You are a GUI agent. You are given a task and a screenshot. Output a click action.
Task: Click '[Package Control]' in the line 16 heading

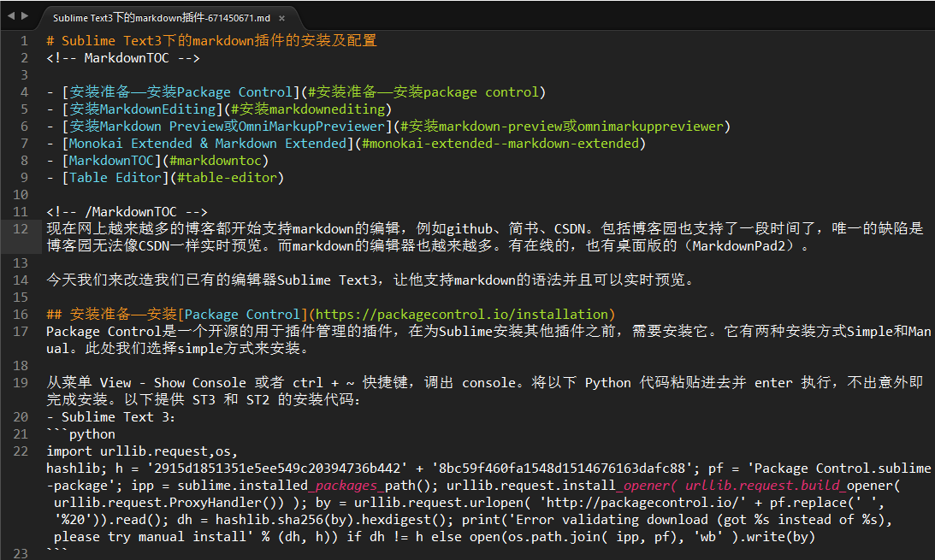coord(243,314)
